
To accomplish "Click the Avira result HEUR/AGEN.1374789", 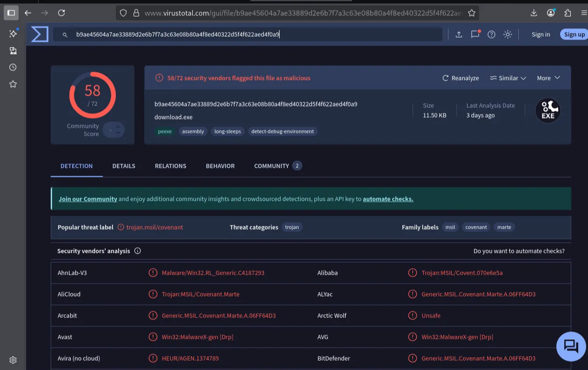I will click(190, 358).
